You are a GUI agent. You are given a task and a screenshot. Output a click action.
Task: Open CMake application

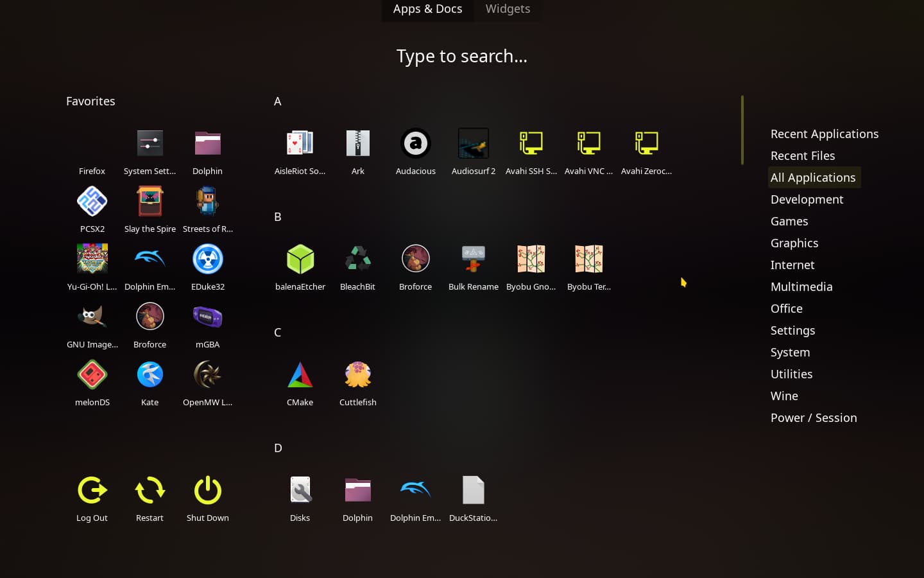(300, 383)
